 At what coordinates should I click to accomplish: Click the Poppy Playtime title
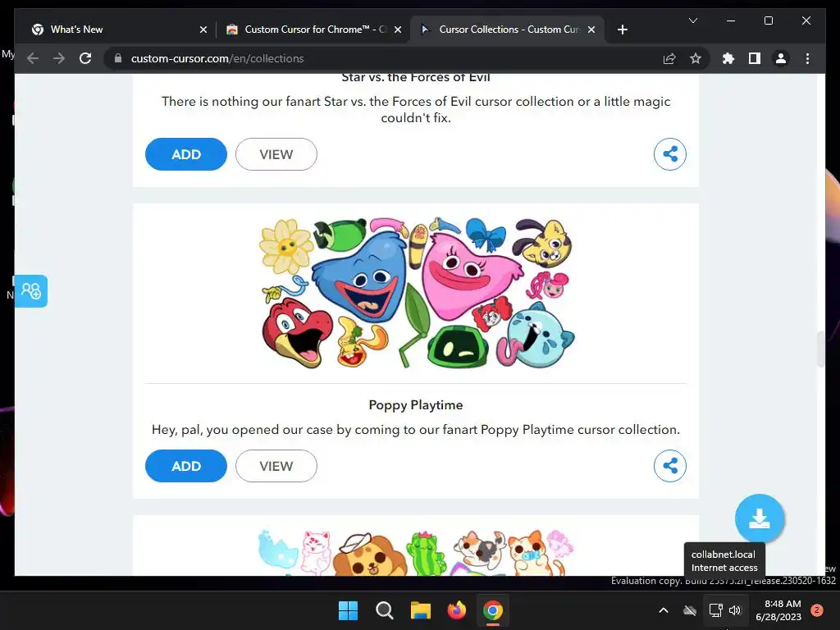pyautogui.click(x=416, y=405)
